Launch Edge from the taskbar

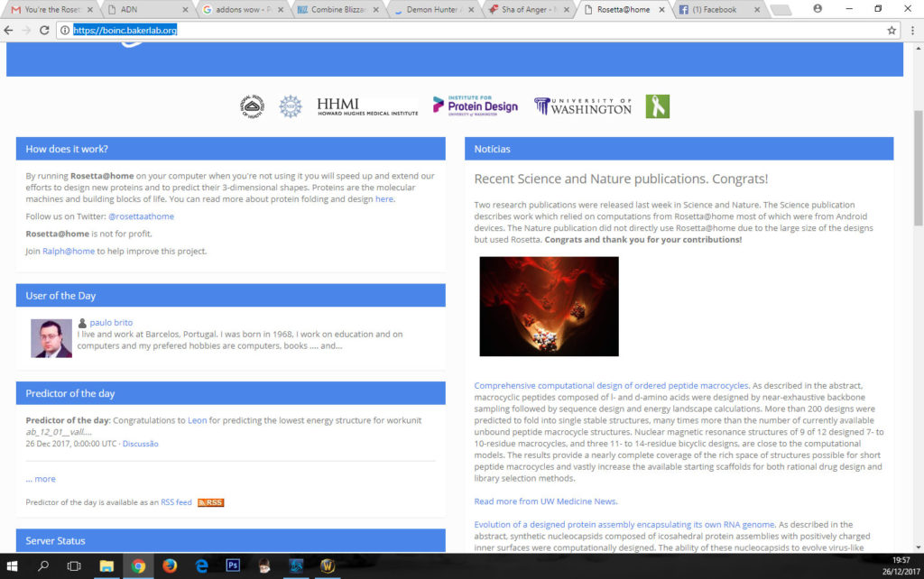[x=201, y=566]
